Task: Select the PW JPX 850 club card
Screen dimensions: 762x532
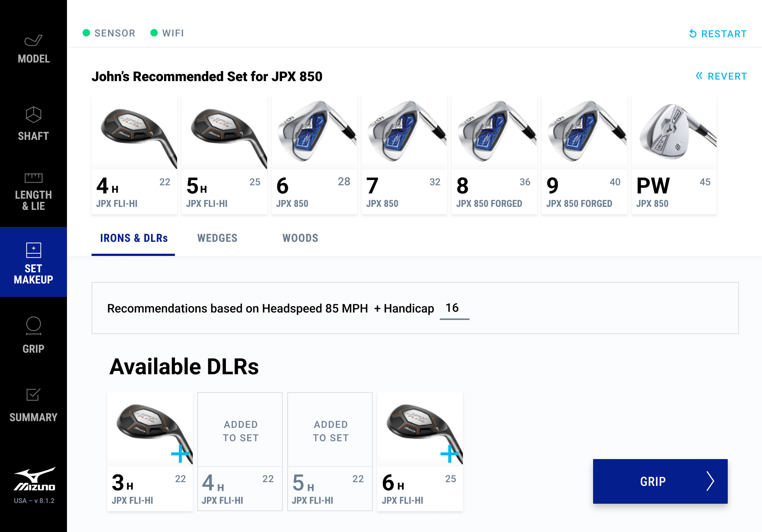Action: tap(674, 154)
